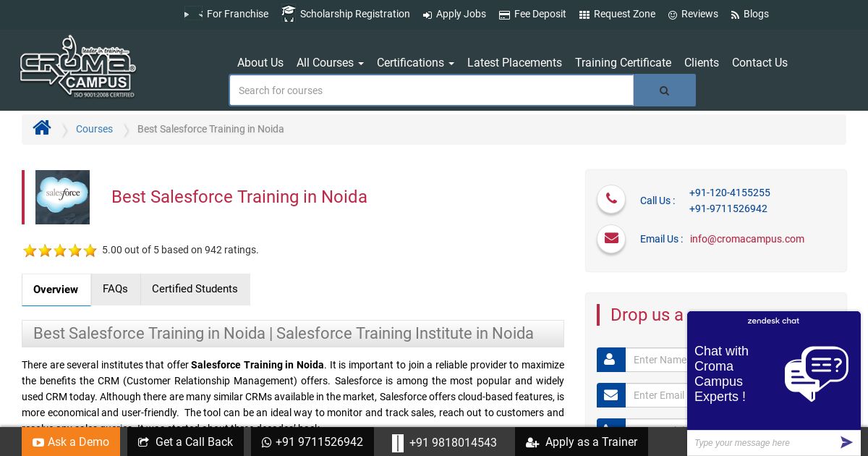Click the send message arrow icon
This screenshot has height=456, width=868.
coord(846,442)
